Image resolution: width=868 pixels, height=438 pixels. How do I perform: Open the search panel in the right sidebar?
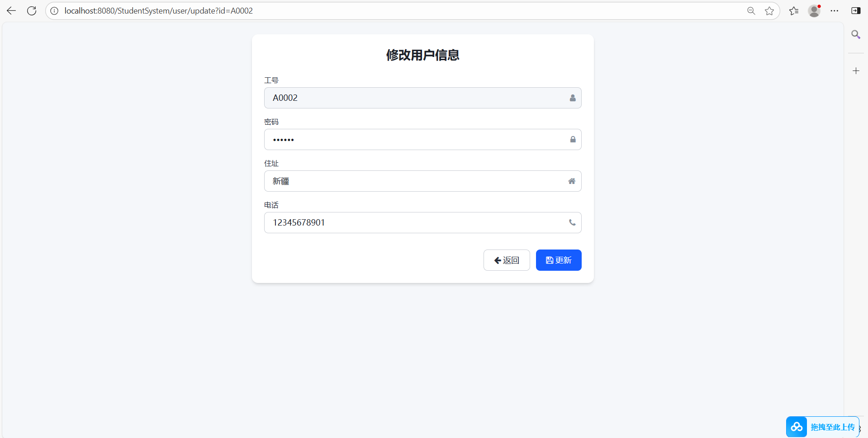pos(856,34)
